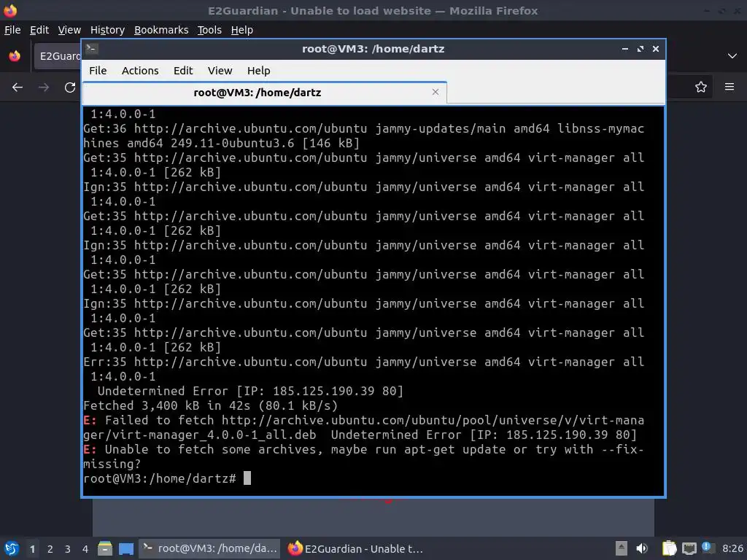Switch to workspace 1
This screenshot has height=560, width=747.
32,549
